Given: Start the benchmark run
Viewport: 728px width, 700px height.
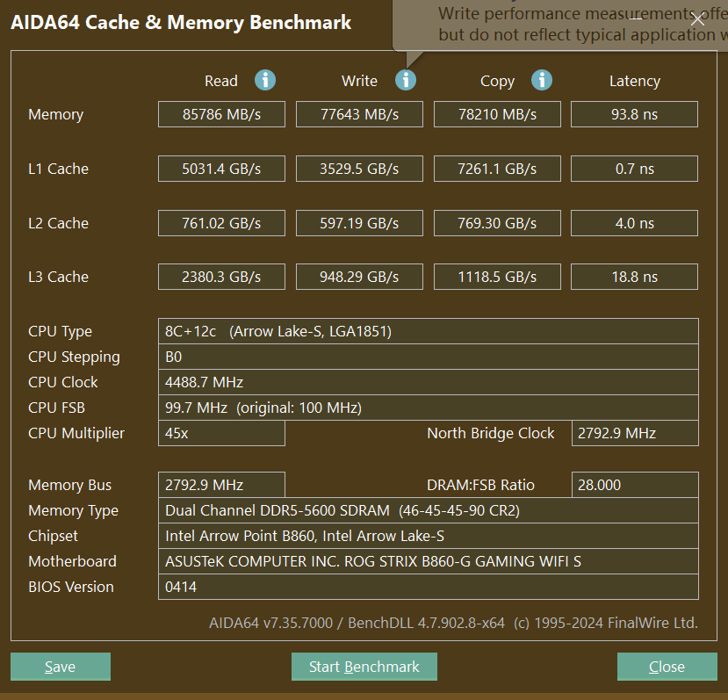Looking at the screenshot, I should pyautogui.click(x=364, y=667).
